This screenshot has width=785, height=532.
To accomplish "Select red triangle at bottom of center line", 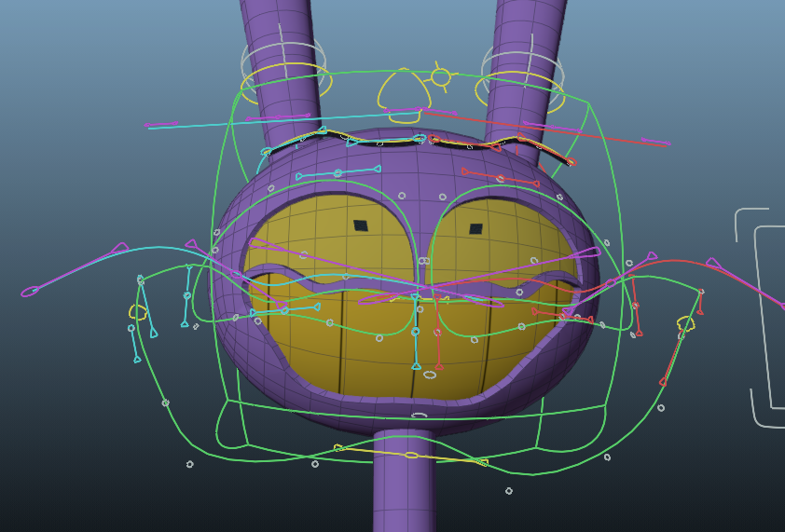I will pos(439,367).
